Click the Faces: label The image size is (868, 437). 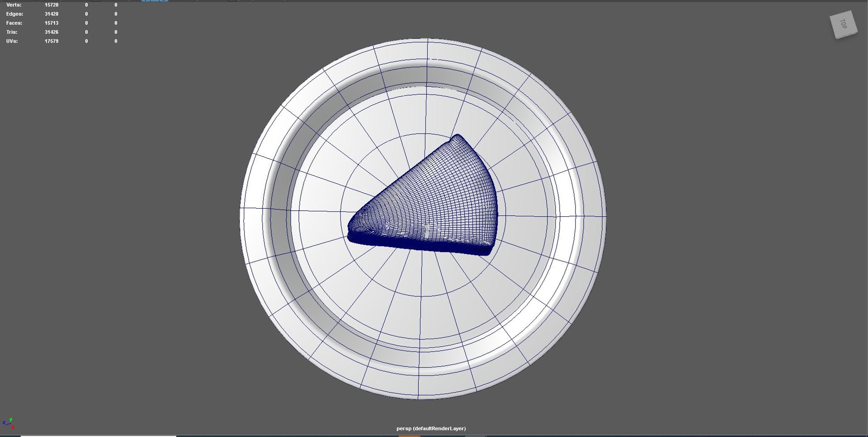14,23
